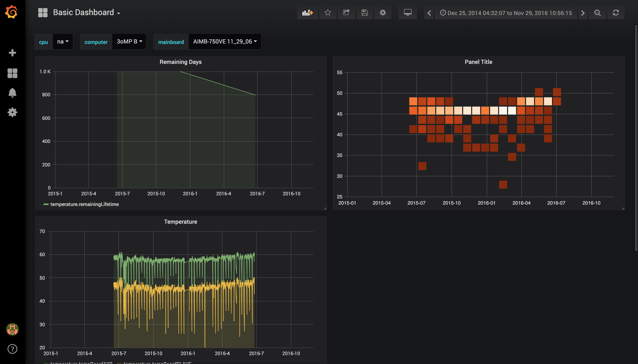Open the time range picker
The height and width of the screenshot is (364, 638).
pyautogui.click(x=506, y=13)
